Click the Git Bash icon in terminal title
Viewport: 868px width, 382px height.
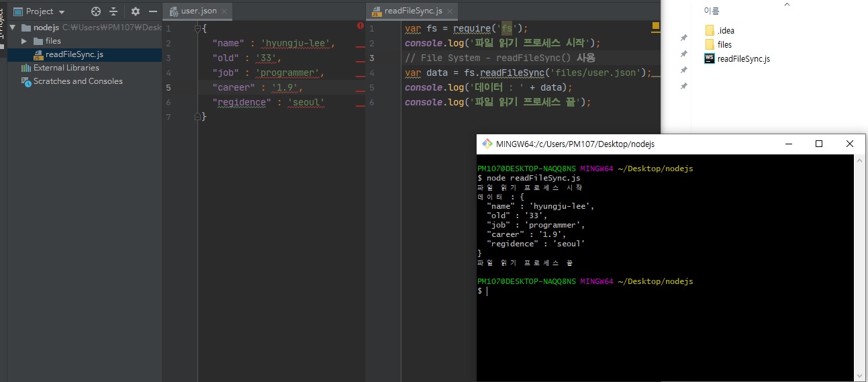[x=487, y=144]
